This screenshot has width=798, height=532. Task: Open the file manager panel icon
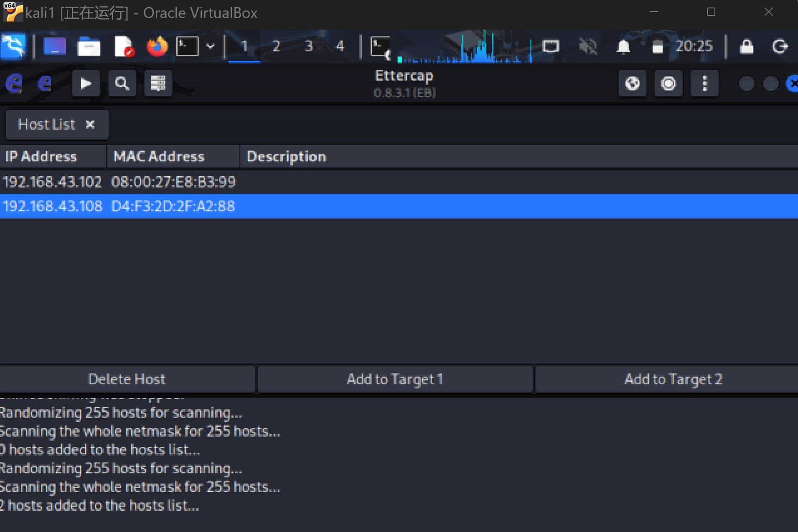click(x=89, y=46)
